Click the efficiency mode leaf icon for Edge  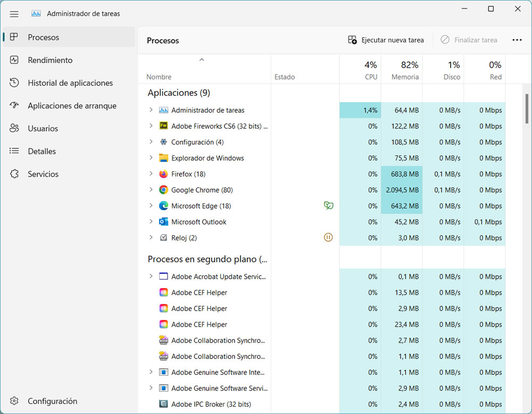click(328, 205)
